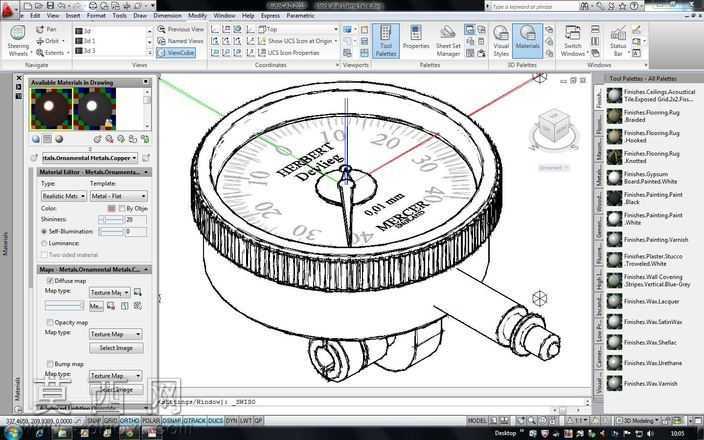Click the ViewCube in the drawing viewport

(x=554, y=128)
